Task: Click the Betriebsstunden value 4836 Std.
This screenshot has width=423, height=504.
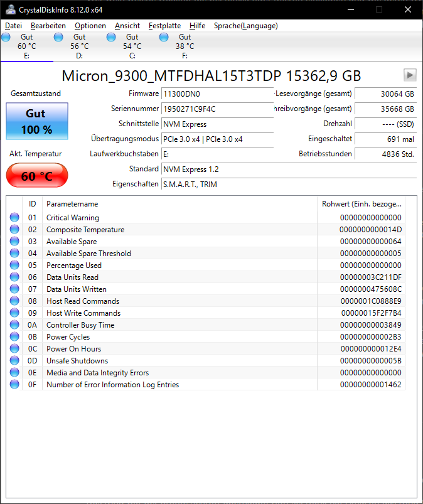Action: point(386,154)
